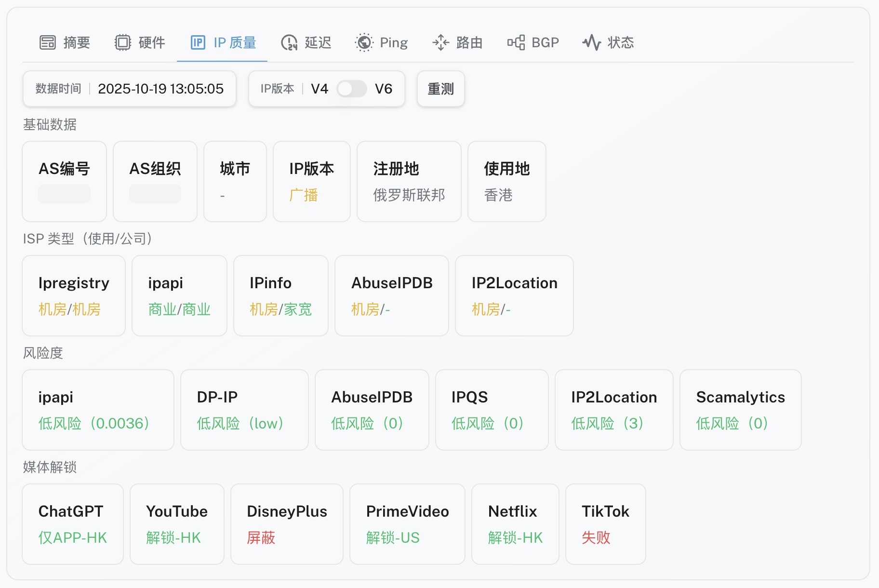
Task: Click the status (状态) waveform icon
Action: pos(591,42)
